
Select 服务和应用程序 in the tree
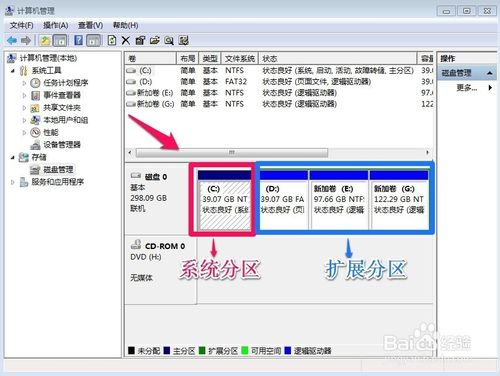[x=57, y=182]
